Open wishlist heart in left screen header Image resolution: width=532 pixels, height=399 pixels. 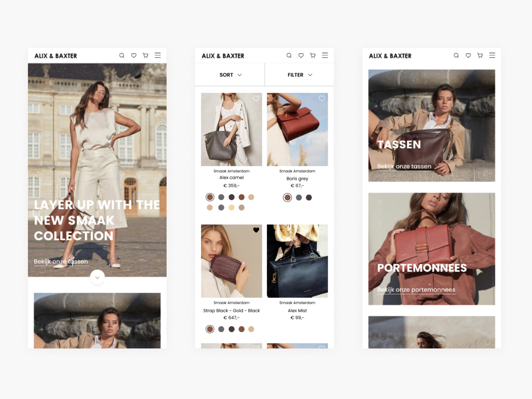134,56
